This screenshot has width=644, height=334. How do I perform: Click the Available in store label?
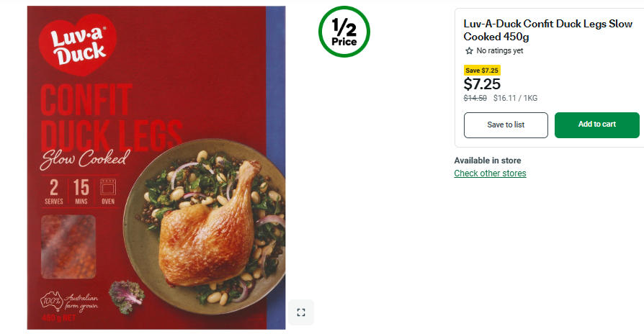[x=488, y=161]
